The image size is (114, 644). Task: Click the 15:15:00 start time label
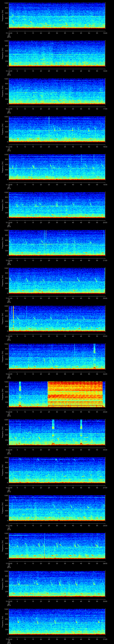click(x=9, y=71)
